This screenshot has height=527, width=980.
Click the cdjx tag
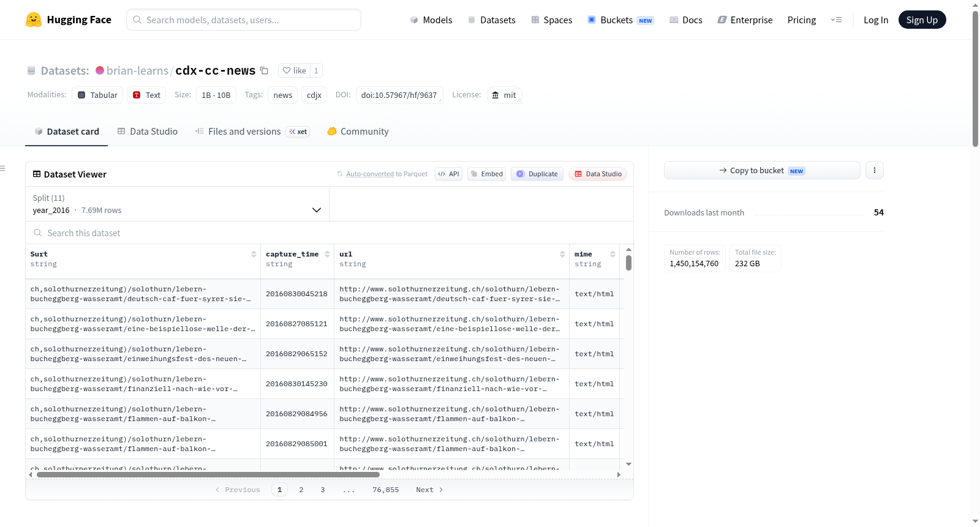coord(314,95)
